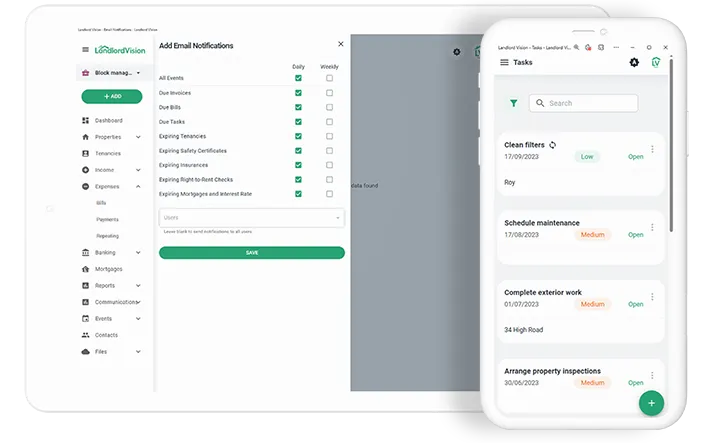
Task: Click the Communications icon in sidebar
Action: (x=85, y=302)
